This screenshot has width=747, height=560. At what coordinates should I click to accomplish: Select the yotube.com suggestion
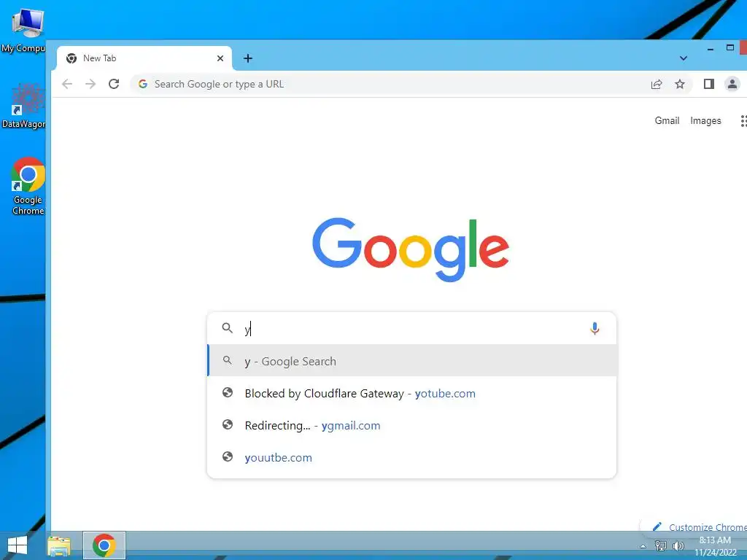[x=413, y=393]
